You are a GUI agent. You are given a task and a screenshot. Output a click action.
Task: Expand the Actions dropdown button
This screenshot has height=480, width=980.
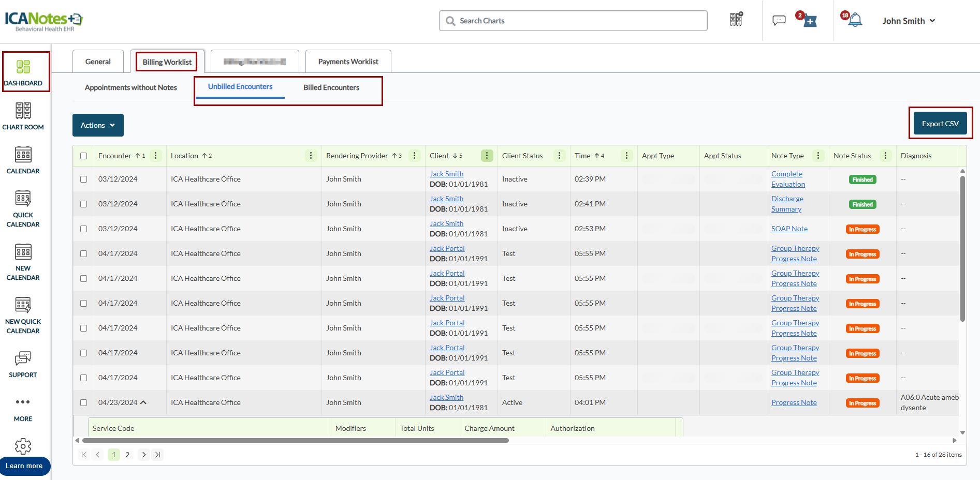[98, 125]
